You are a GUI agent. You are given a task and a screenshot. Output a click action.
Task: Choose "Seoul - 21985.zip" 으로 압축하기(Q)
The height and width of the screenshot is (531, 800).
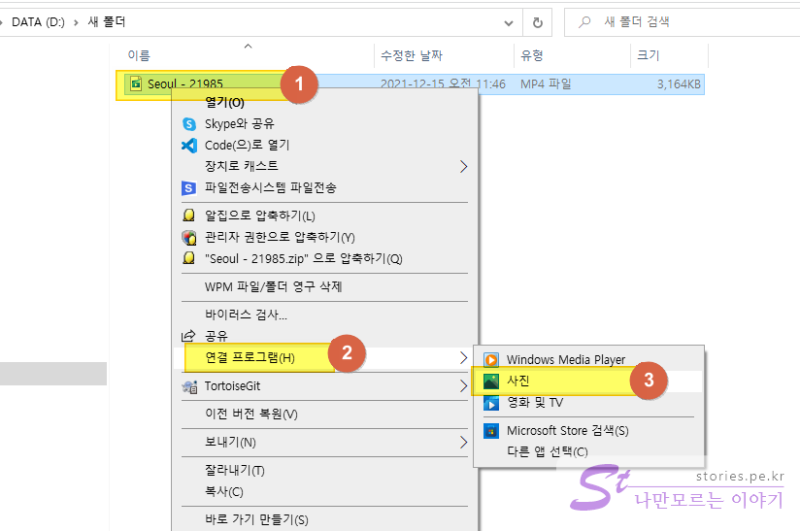point(324,259)
